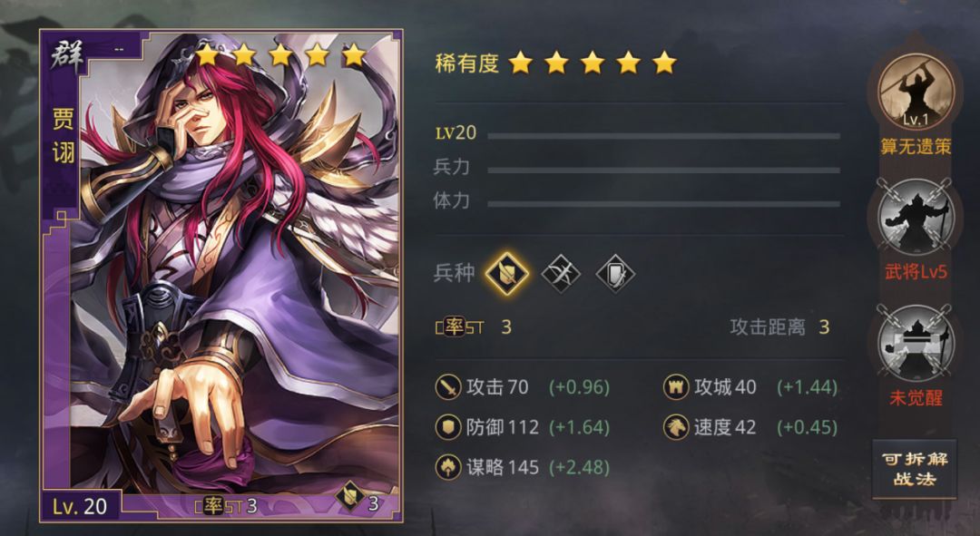Tap the locked 未觉醒 awakening slot
The height and width of the screenshot is (536, 980).
click(x=916, y=343)
